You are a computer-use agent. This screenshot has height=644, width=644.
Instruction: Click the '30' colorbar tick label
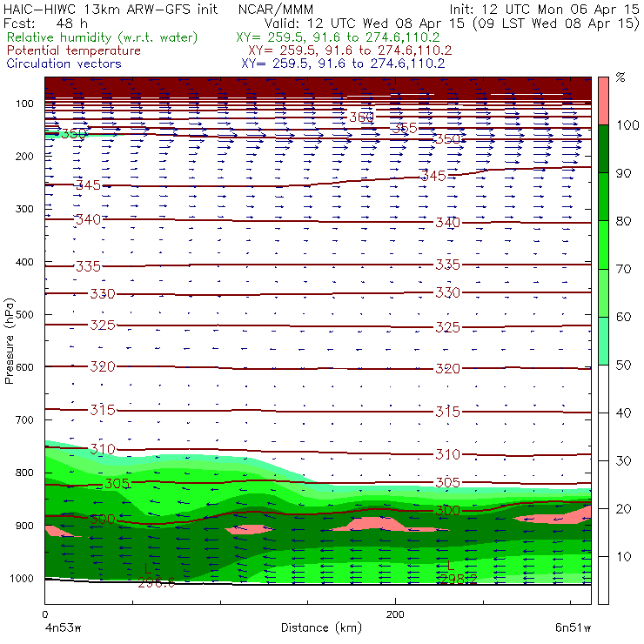[623, 460]
